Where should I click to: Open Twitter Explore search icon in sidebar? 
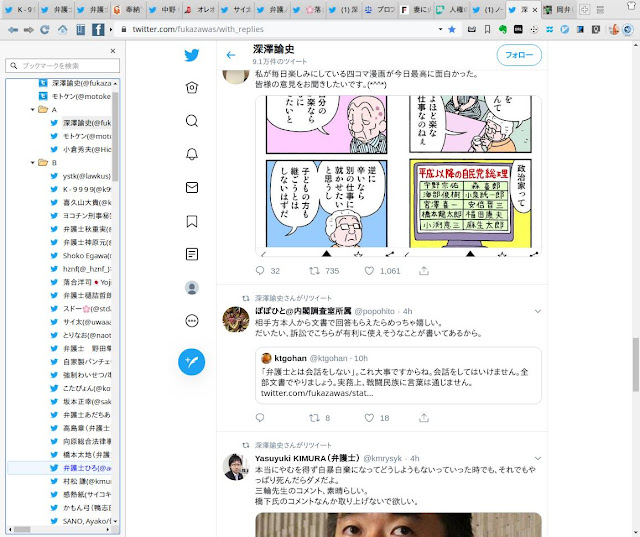pyautogui.click(x=191, y=121)
